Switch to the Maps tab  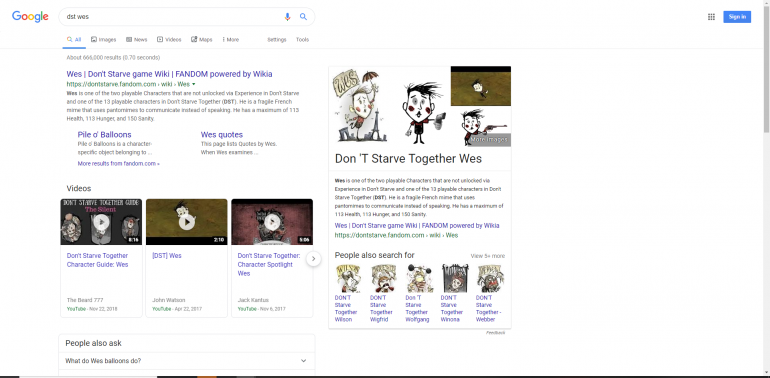202,40
